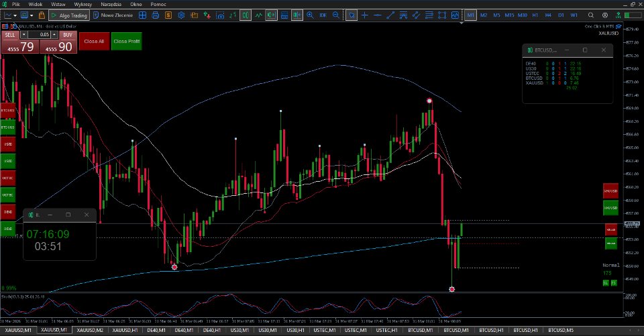Image resolution: width=644 pixels, height=336 pixels.
Task: Toggle the green SL button
Action: pyautogui.click(x=605, y=283)
